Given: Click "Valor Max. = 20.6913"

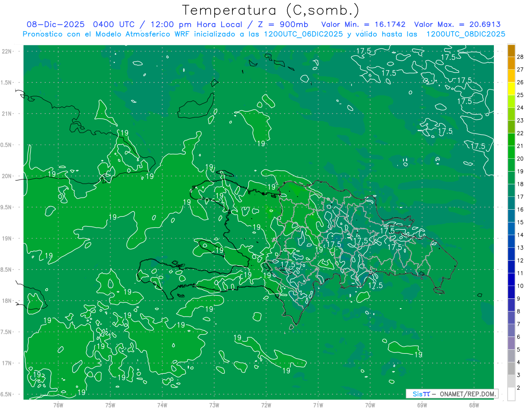Looking at the screenshot, I should pos(458,24).
